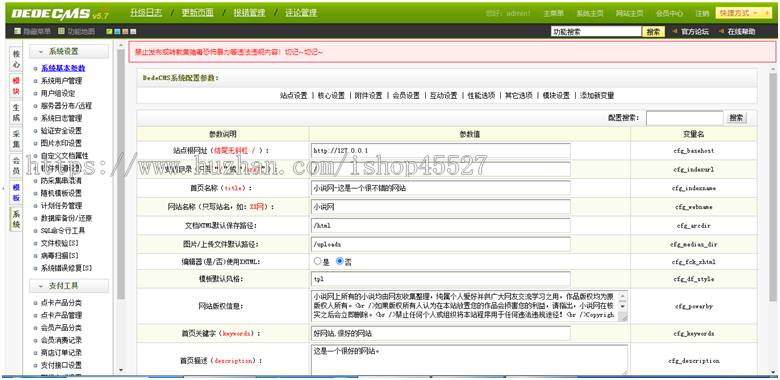Screen dimensions: 780x380
Task: Switch to the 性能选项 config tab
Action: pyautogui.click(x=481, y=95)
